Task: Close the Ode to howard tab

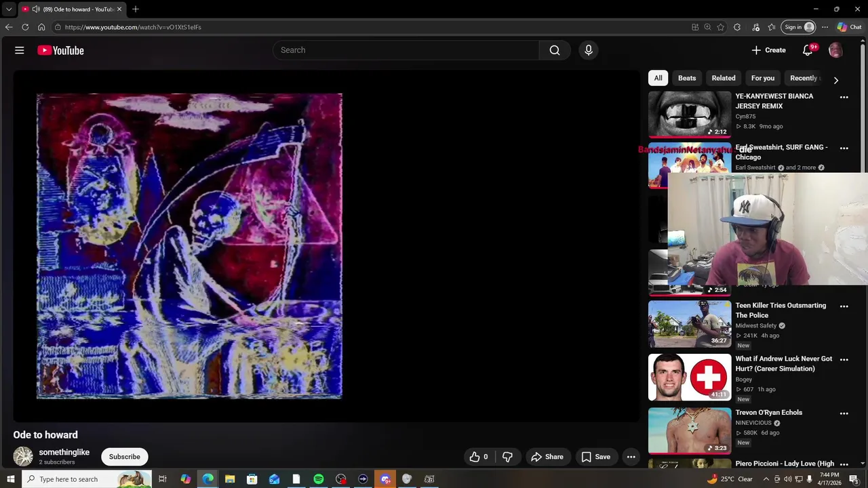Action: (x=119, y=9)
